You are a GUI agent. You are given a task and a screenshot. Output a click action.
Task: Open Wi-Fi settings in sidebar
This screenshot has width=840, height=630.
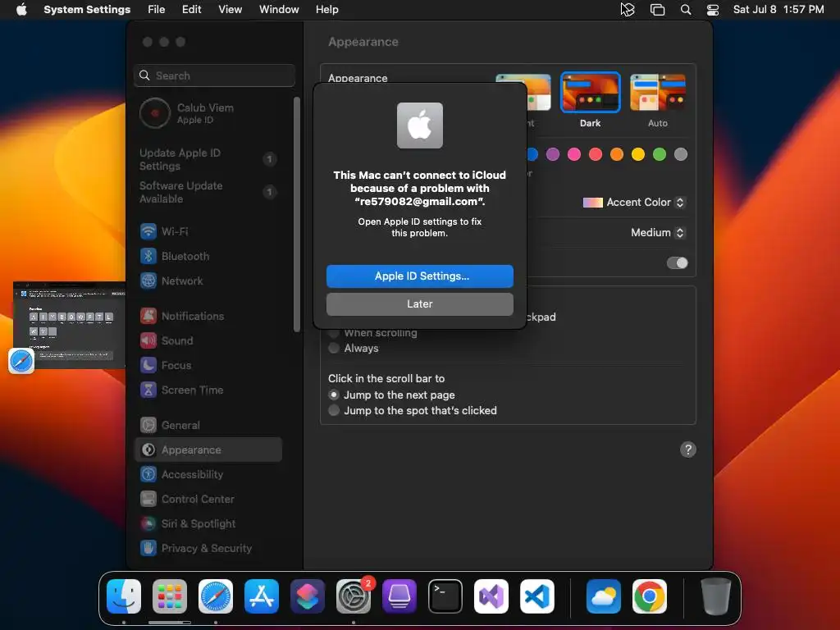209,231
